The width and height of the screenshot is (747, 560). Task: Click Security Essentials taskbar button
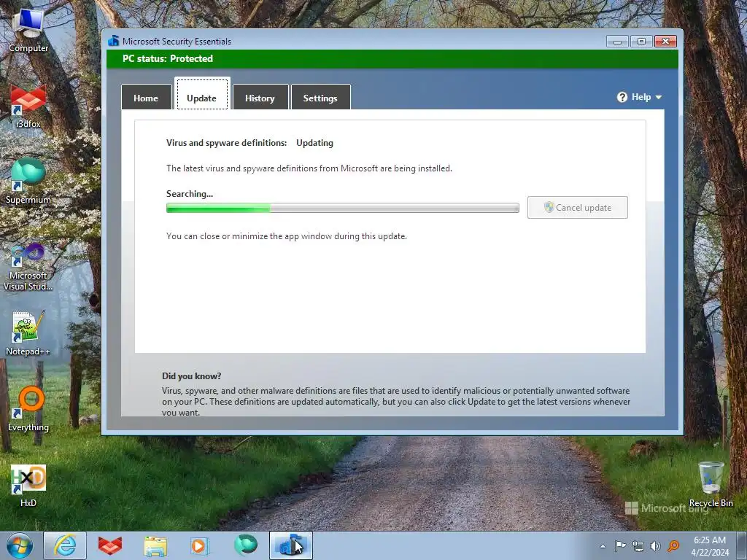click(x=291, y=545)
